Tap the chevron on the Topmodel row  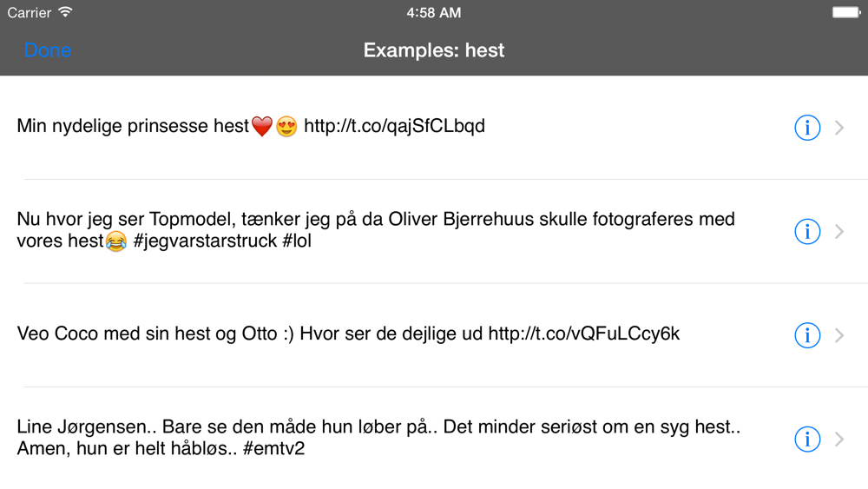[839, 231]
